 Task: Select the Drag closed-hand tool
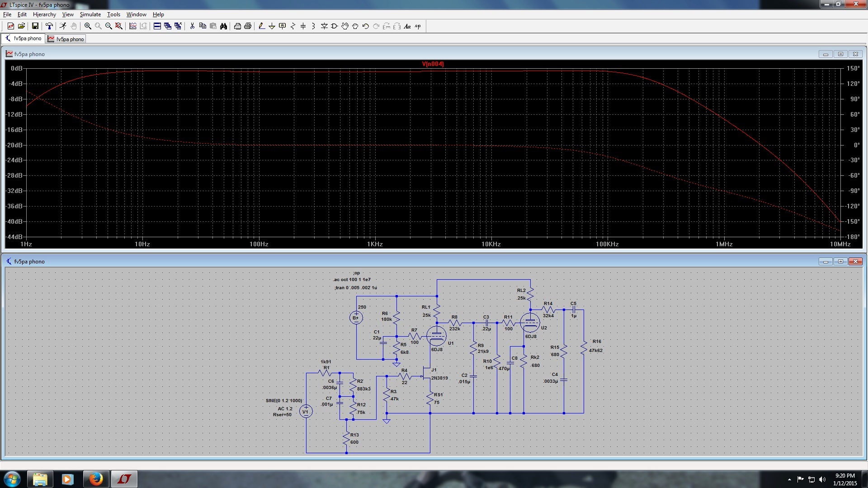(355, 26)
